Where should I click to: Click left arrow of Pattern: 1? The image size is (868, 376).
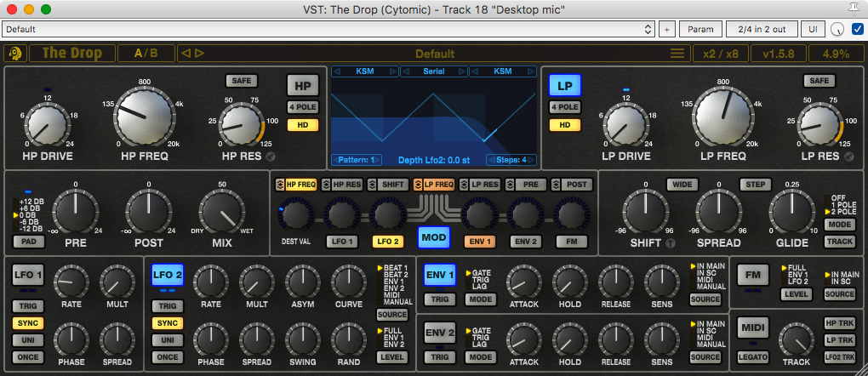[337, 160]
